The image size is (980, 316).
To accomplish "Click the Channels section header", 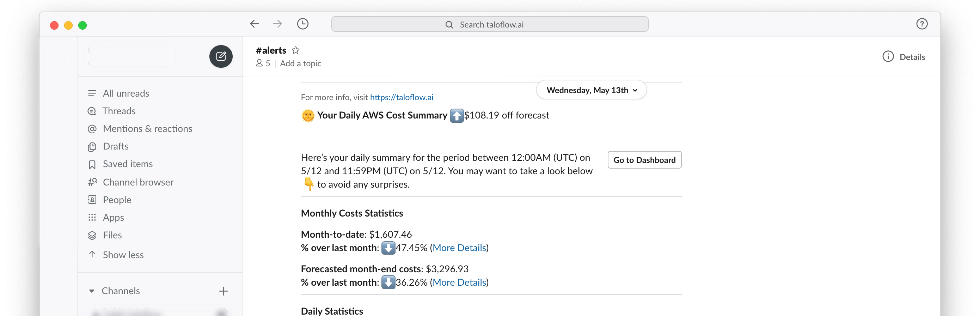I will coord(121,291).
